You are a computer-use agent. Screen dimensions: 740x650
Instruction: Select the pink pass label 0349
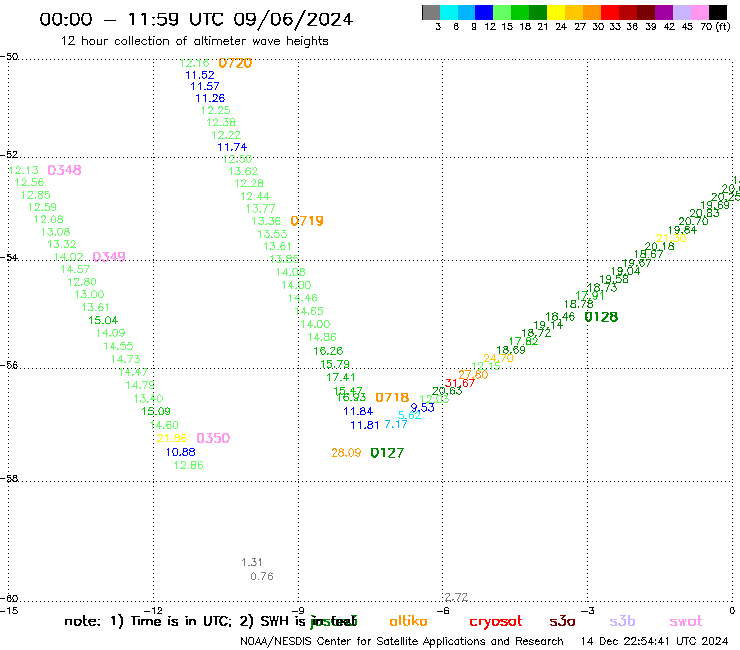click(109, 256)
